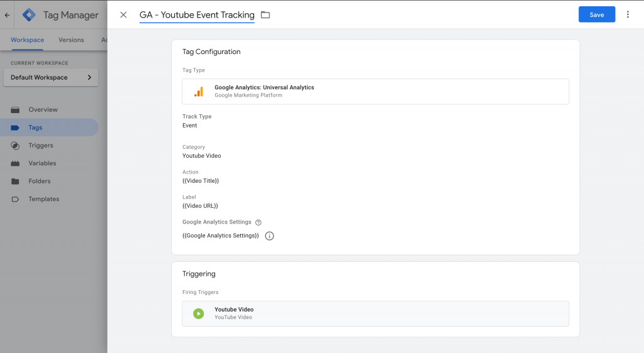Open Tags in the sidebar

pyautogui.click(x=49, y=128)
